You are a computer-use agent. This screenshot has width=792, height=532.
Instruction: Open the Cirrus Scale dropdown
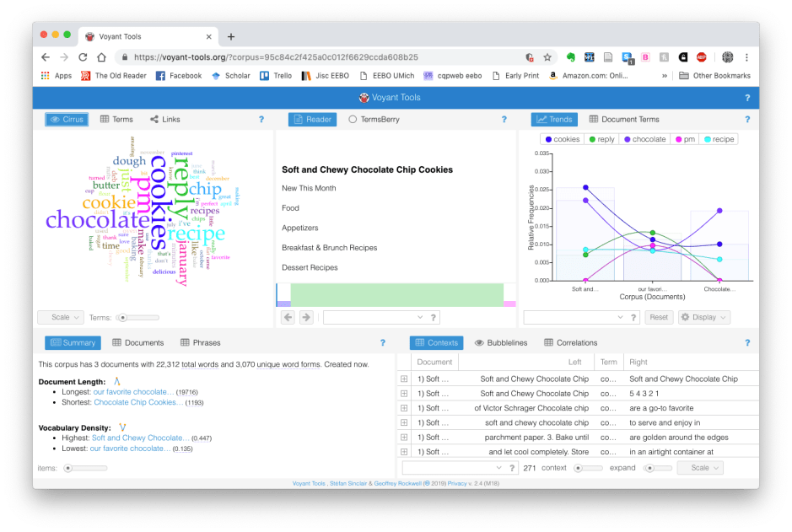click(61, 318)
